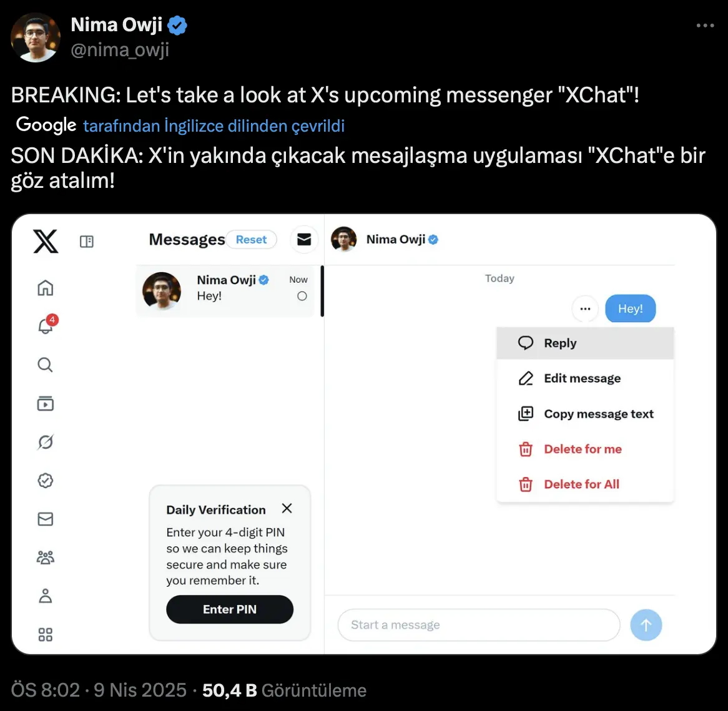The width and height of the screenshot is (728, 711).
Task: Click the Start a message field
Action: pos(479,625)
